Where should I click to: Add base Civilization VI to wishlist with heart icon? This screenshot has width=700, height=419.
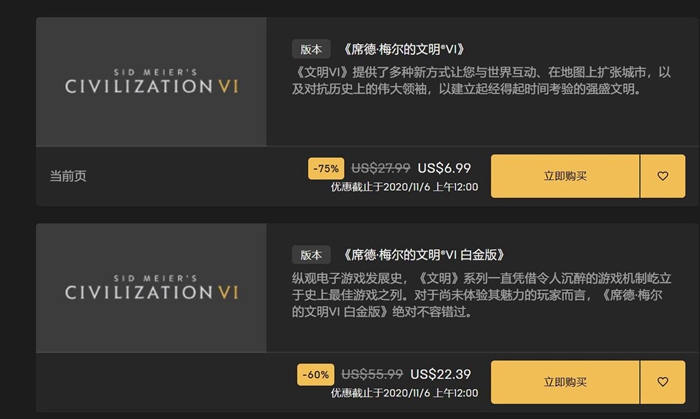[x=663, y=176]
